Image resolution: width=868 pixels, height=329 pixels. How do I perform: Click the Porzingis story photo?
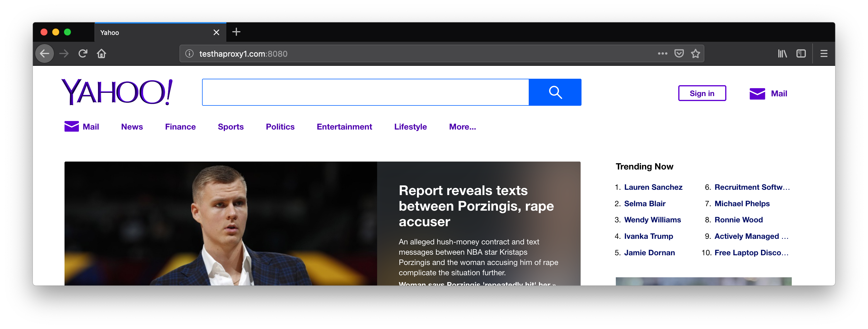pos(221,223)
